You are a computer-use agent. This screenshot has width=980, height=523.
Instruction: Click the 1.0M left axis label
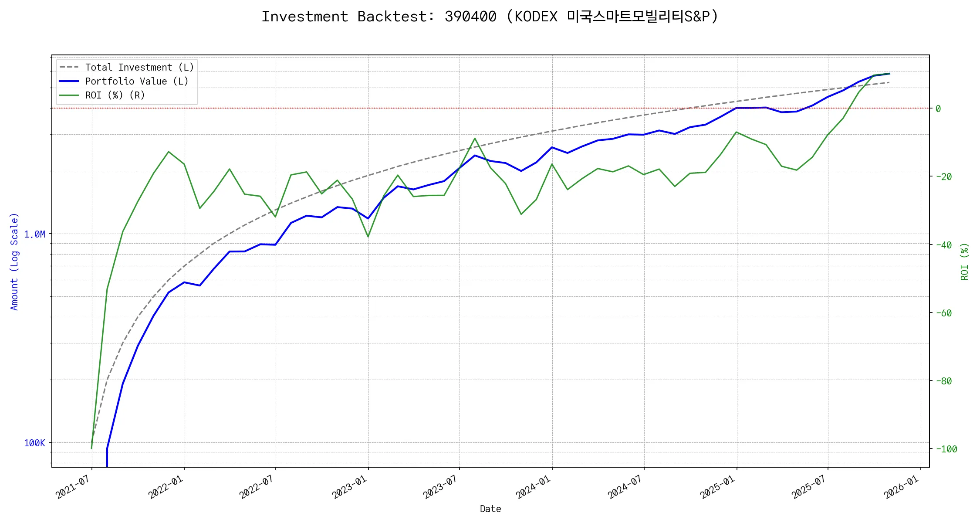[x=34, y=234]
